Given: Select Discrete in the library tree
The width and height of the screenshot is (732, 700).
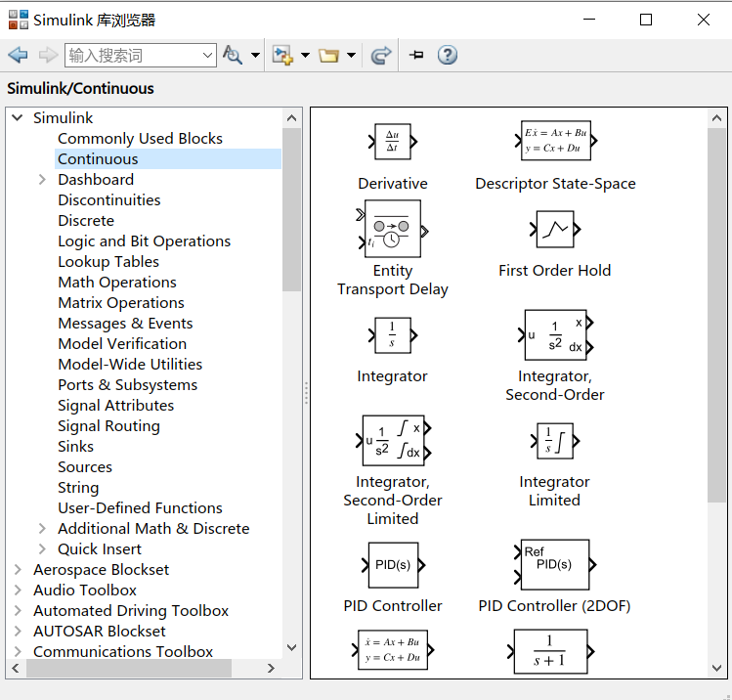Looking at the screenshot, I should pos(86,221).
